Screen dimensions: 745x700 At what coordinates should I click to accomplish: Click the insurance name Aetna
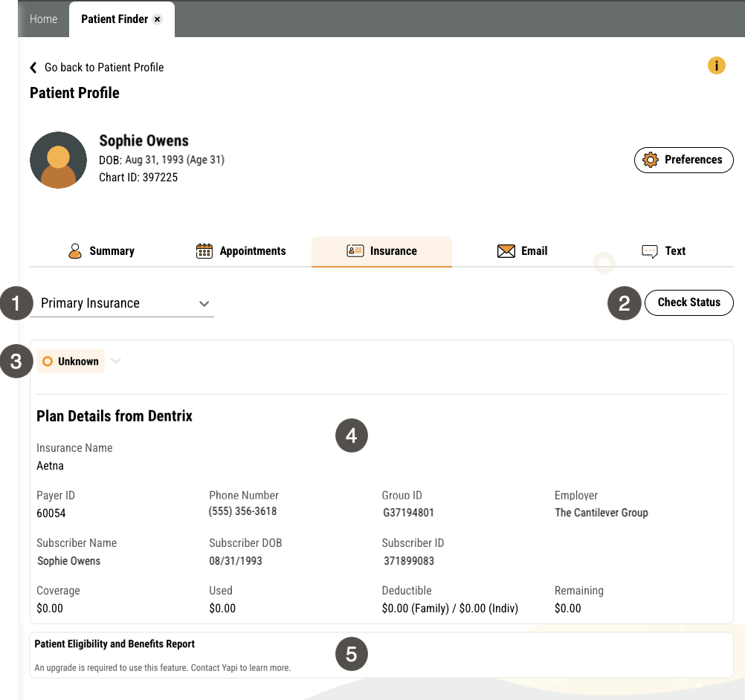50,466
